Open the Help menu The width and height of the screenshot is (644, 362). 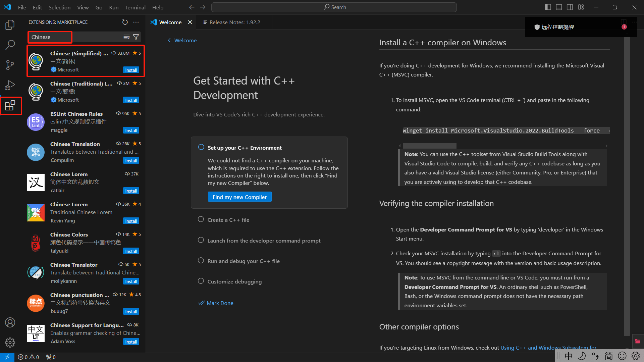pos(158,7)
